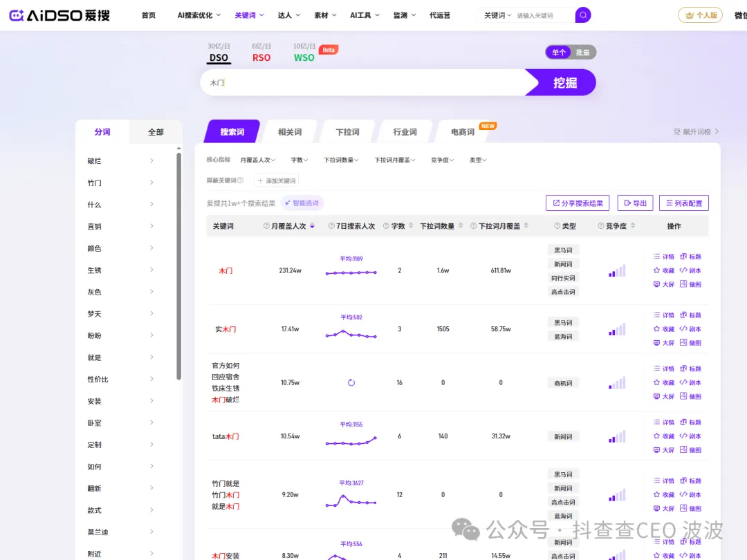
Task: Click the 标题 icon in the 木门 row
Action: [x=683, y=256]
